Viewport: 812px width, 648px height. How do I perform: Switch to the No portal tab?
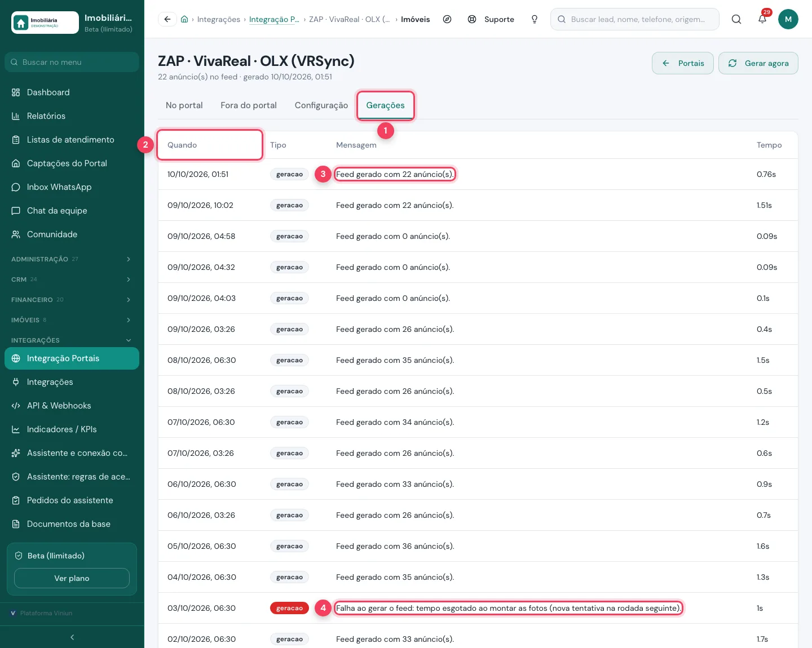tap(184, 105)
